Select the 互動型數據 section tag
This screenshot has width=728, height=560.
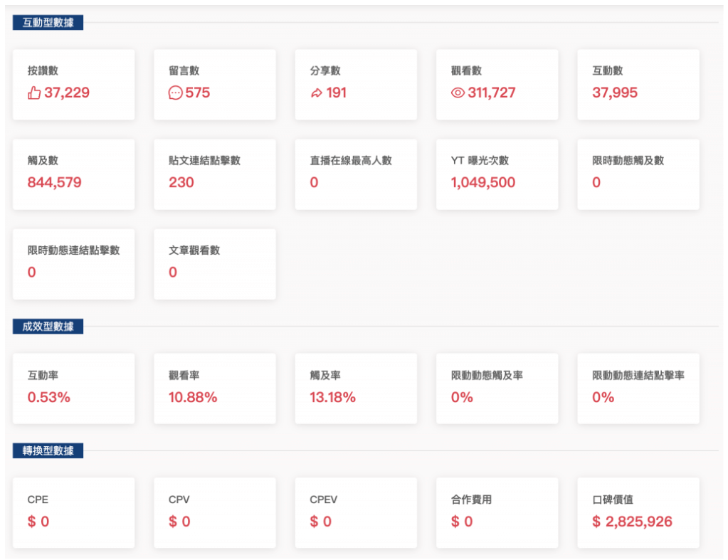click(x=48, y=22)
